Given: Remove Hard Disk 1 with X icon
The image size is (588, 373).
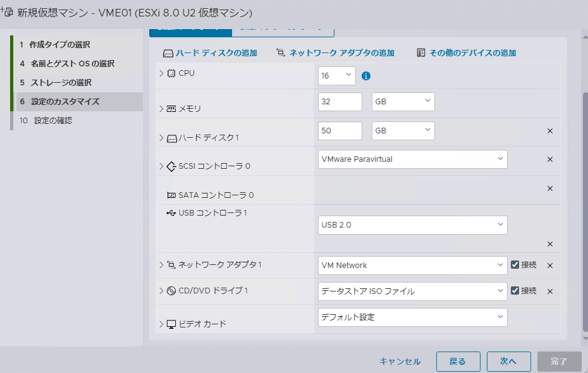Looking at the screenshot, I should (550, 131).
